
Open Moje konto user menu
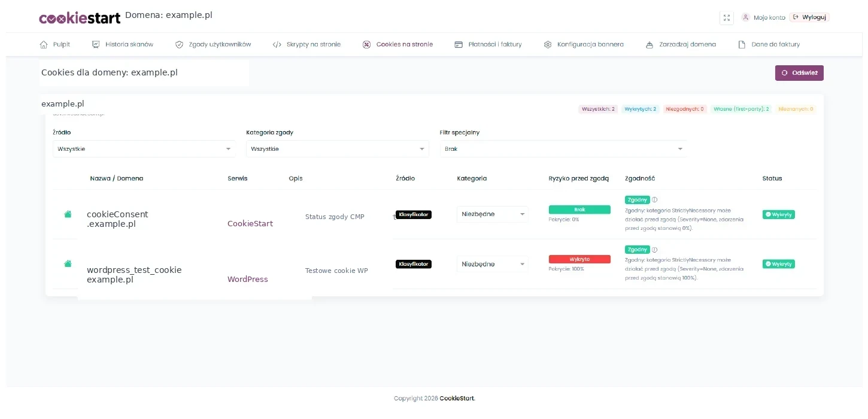pos(763,17)
